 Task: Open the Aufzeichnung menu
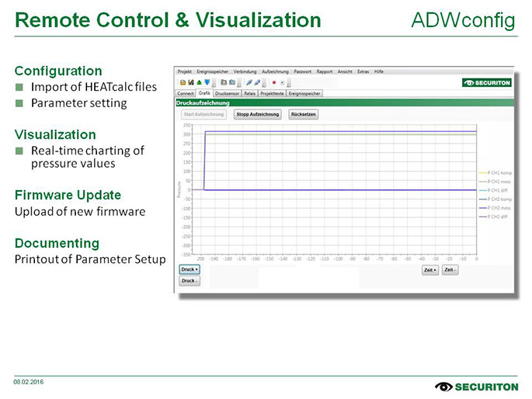pyautogui.click(x=278, y=71)
